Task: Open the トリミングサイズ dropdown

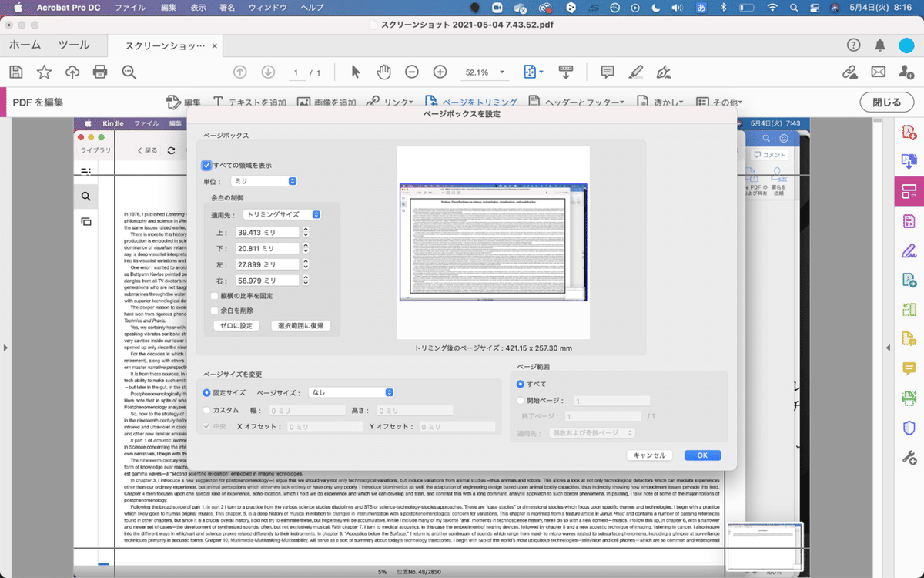Action: point(281,214)
